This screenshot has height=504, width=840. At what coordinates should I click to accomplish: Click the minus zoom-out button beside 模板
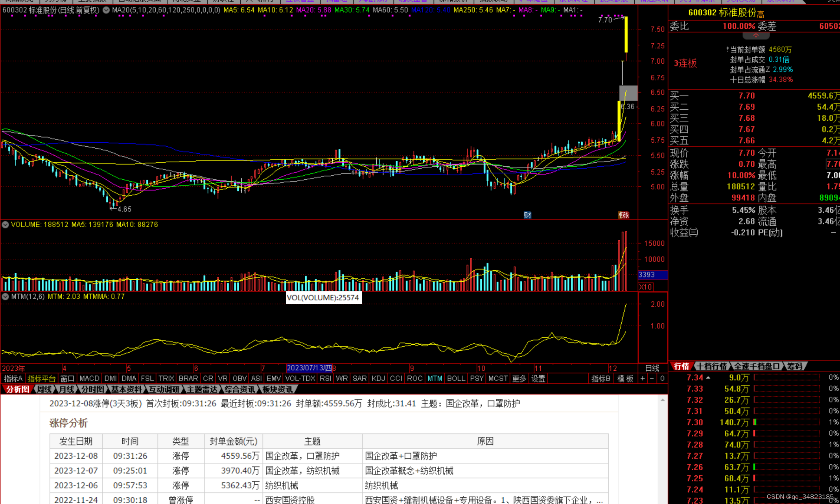pos(652,378)
